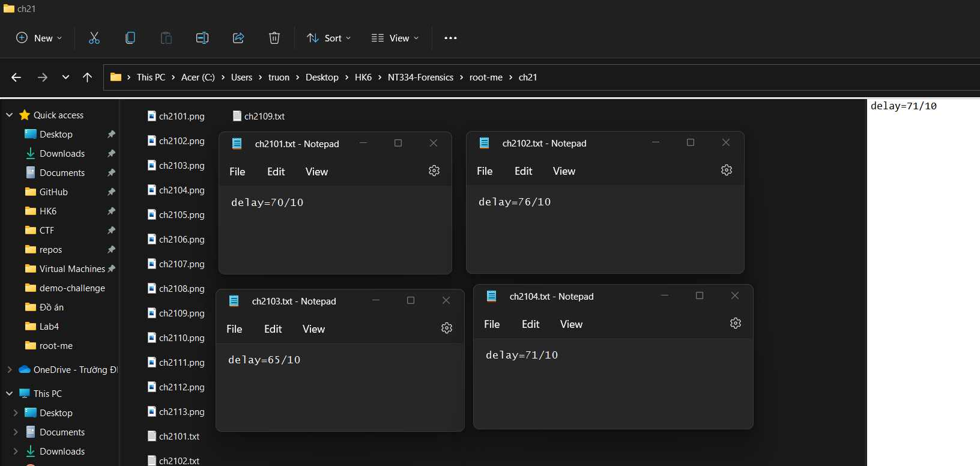Select file ch2101.png
980x466 pixels.
[176, 116]
